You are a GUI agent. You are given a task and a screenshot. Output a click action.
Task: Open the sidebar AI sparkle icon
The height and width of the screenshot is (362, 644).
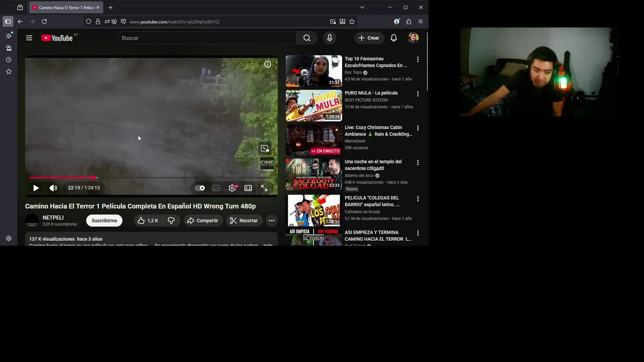9,36
